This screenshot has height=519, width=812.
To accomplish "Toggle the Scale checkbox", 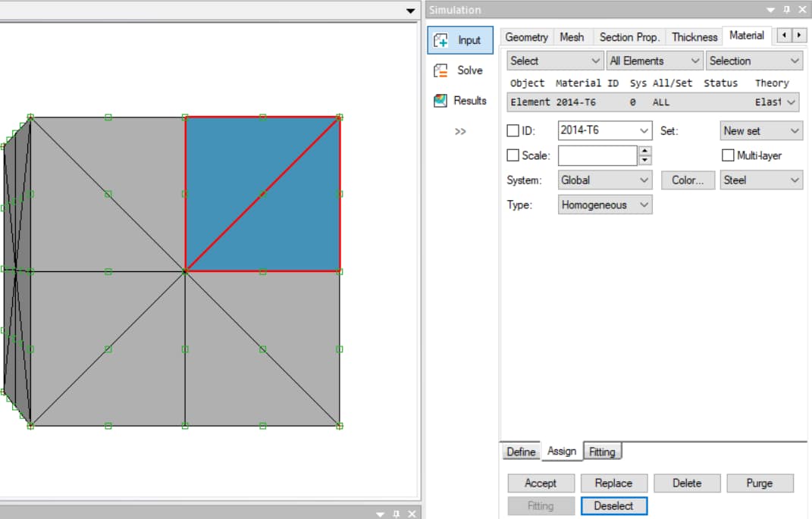I will click(x=513, y=155).
